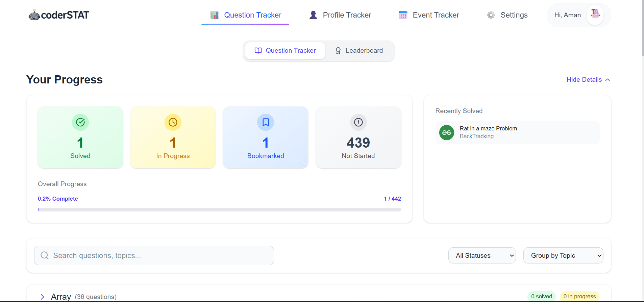Click the Question Tracker bar chart icon
Image resolution: width=644 pixels, height=302 pixels.
(215, 15)
